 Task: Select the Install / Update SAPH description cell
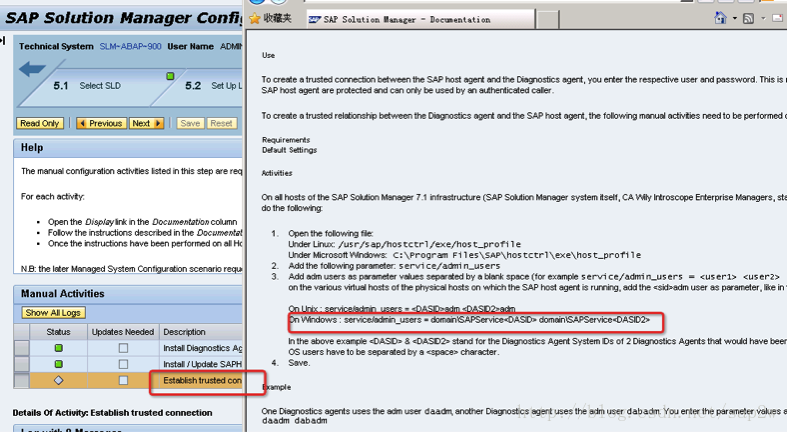[x=203, y=364]
